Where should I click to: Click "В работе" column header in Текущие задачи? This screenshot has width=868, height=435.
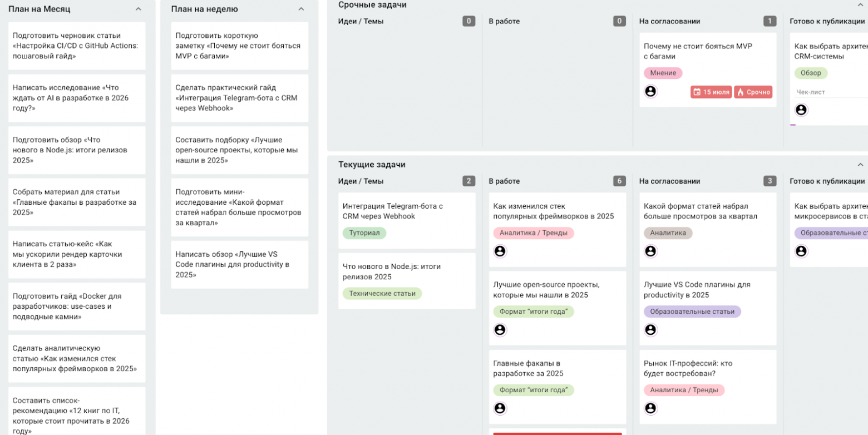504,181
